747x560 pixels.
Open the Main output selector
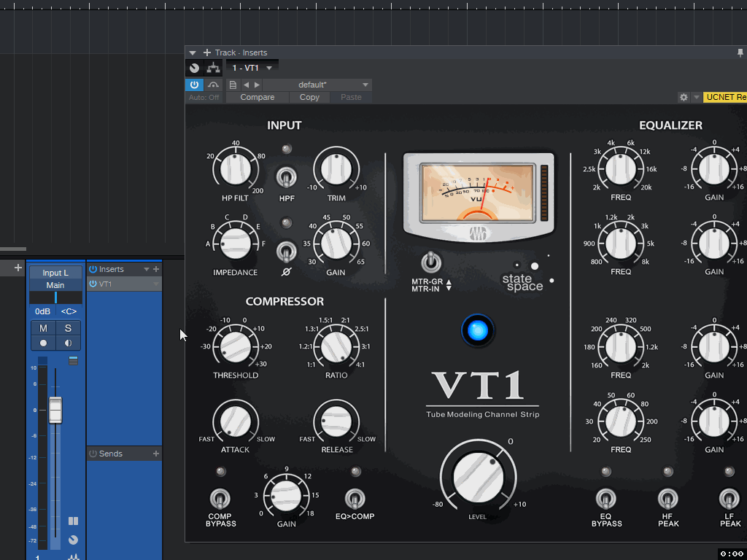[55, 285]
